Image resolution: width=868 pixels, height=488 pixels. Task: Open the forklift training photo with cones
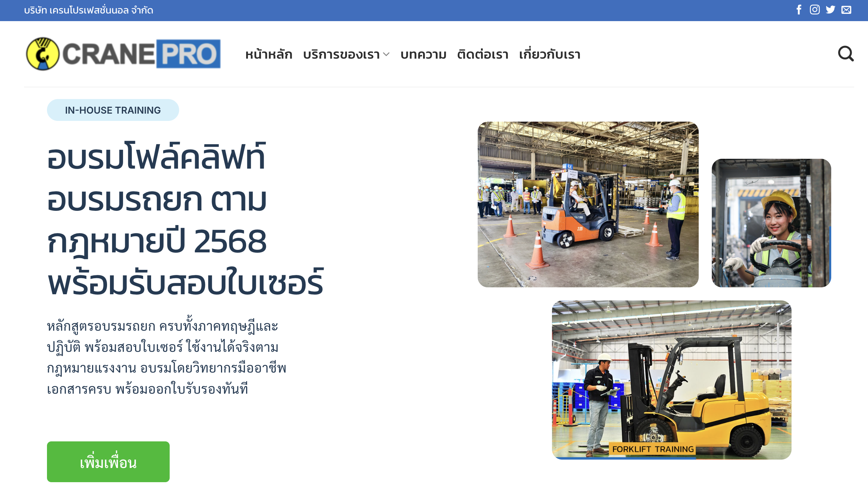coord(588,204)
